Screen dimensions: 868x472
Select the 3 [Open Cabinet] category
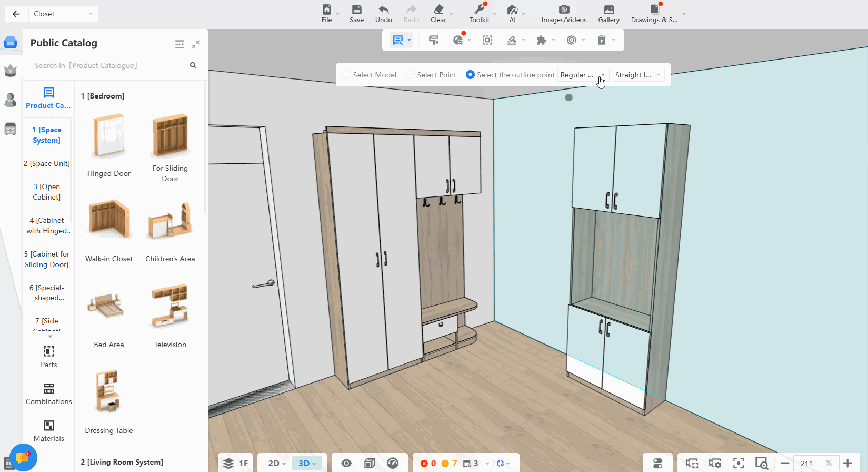click(47, 192)
